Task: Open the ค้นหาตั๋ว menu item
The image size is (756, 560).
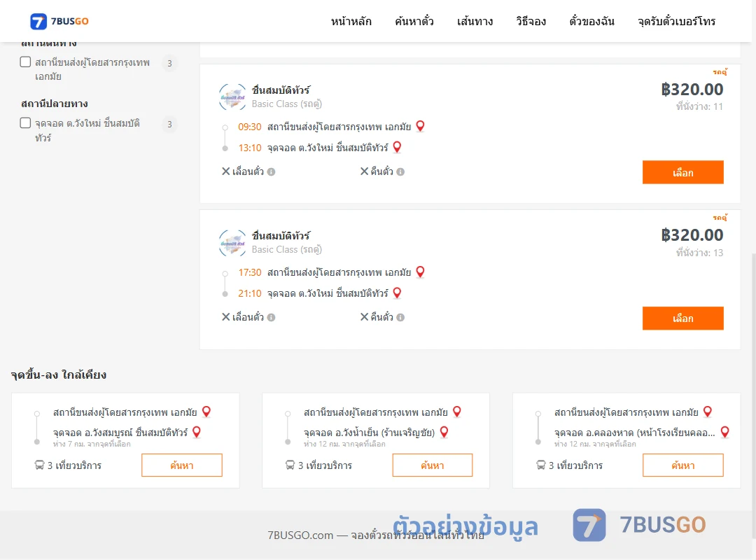Action: point(414,21)
